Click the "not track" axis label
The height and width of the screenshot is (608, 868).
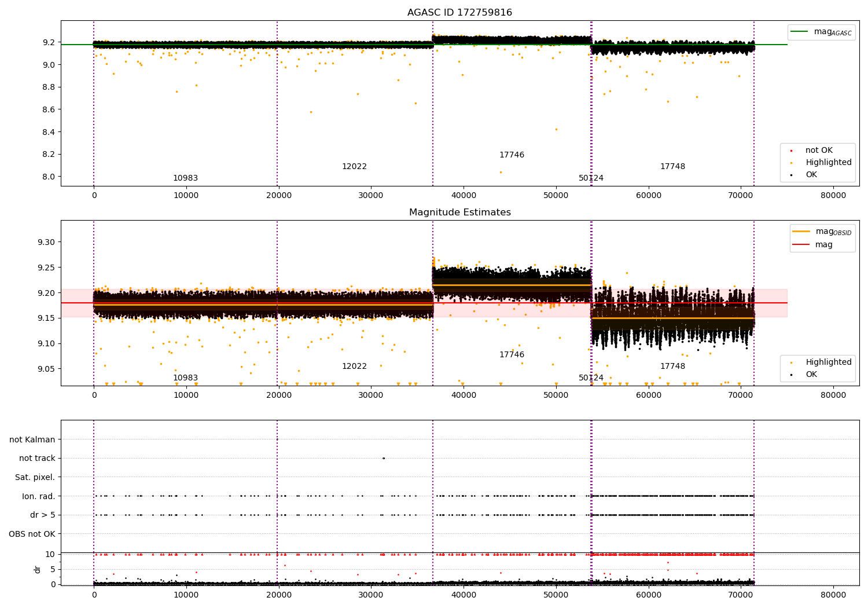37,459
